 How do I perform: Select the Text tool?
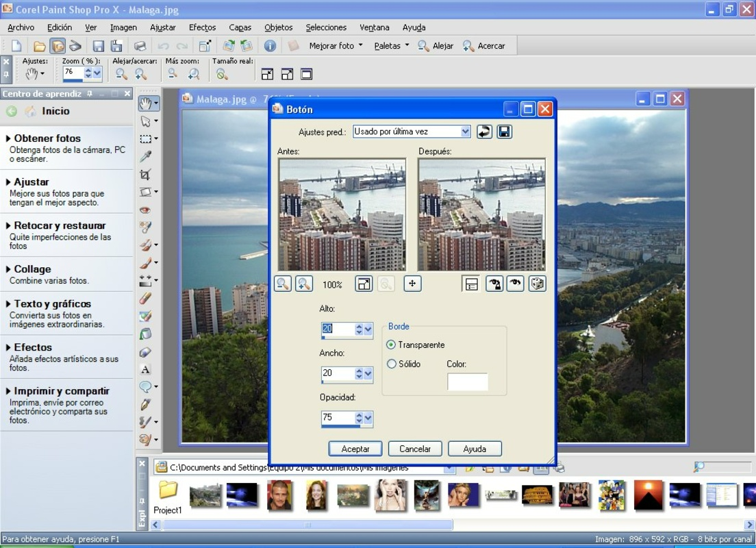point(145,369)
